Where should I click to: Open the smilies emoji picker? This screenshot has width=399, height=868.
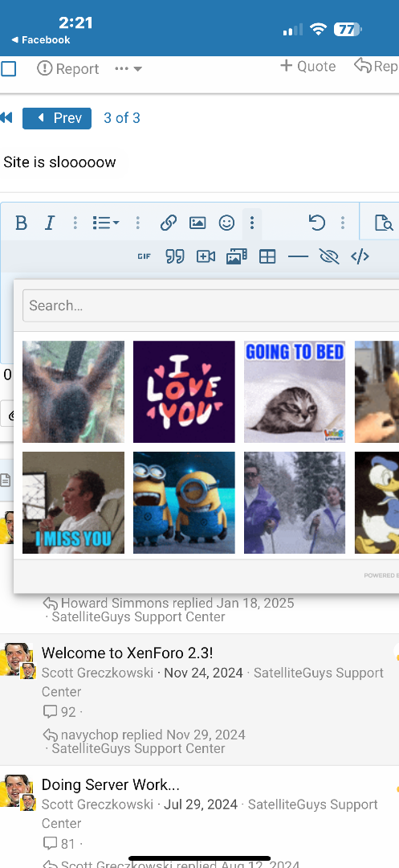226,223
